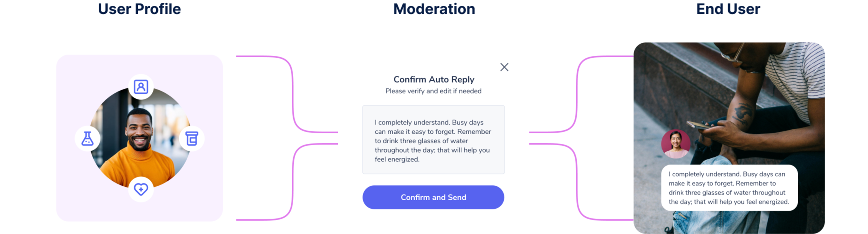Open the chat message bubble in End User
The image size is (868, 234).
(729, 188)
